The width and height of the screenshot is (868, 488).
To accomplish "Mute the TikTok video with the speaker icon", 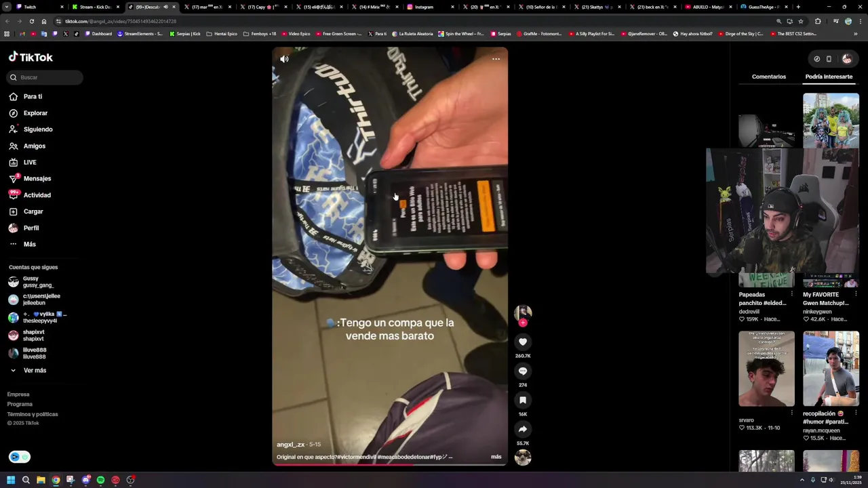I will [x=284, y=59].
